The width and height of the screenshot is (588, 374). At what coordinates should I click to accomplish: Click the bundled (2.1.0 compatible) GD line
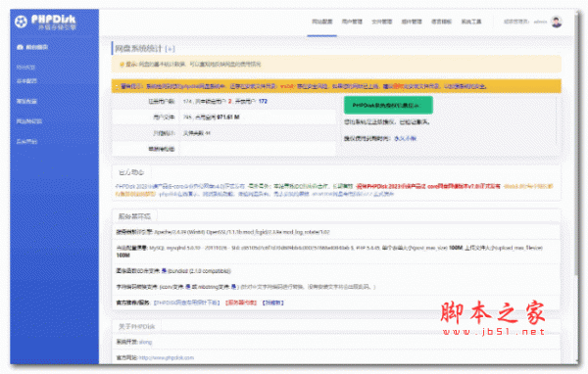point(173,271)
